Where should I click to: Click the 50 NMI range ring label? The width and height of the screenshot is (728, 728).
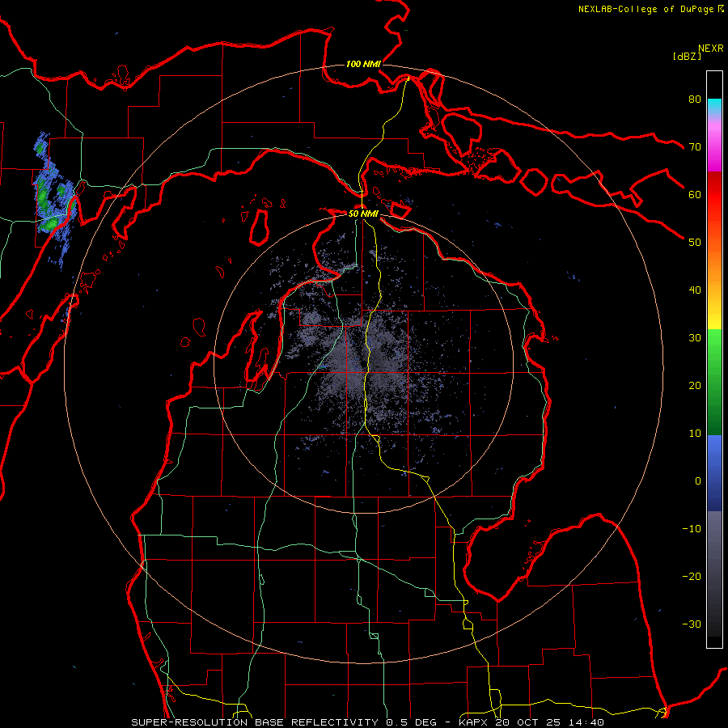point(363,214)
